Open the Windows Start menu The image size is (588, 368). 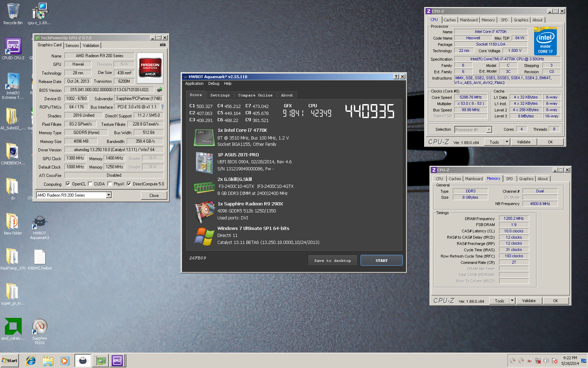pos(9,361)
